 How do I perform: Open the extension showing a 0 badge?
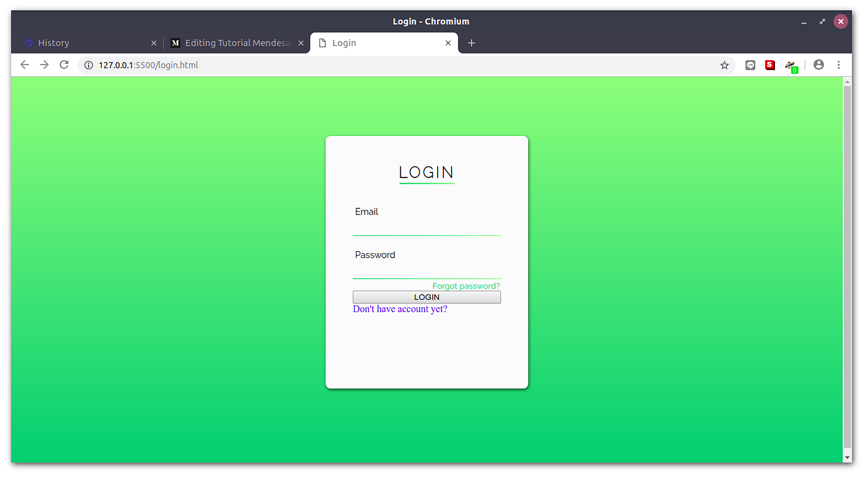[x=791, y=65]
